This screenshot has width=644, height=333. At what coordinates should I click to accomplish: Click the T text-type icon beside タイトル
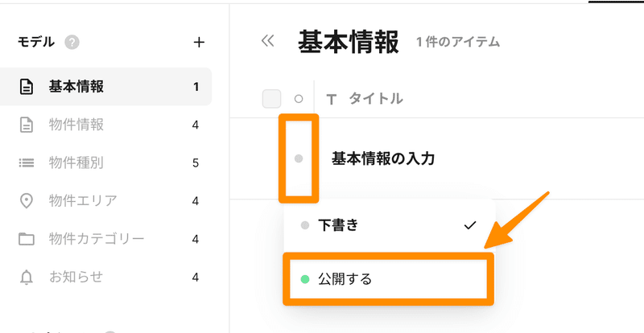tap(331, 99)
